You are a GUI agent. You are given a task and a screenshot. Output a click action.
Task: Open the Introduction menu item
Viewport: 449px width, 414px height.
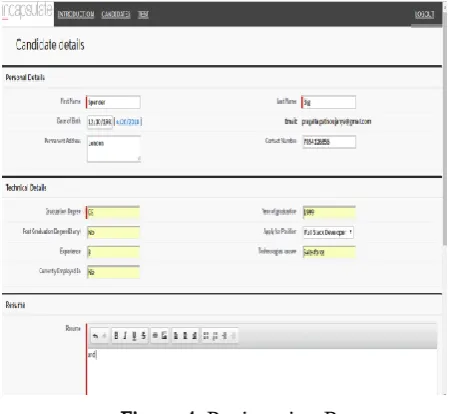[x=76, y=14]
